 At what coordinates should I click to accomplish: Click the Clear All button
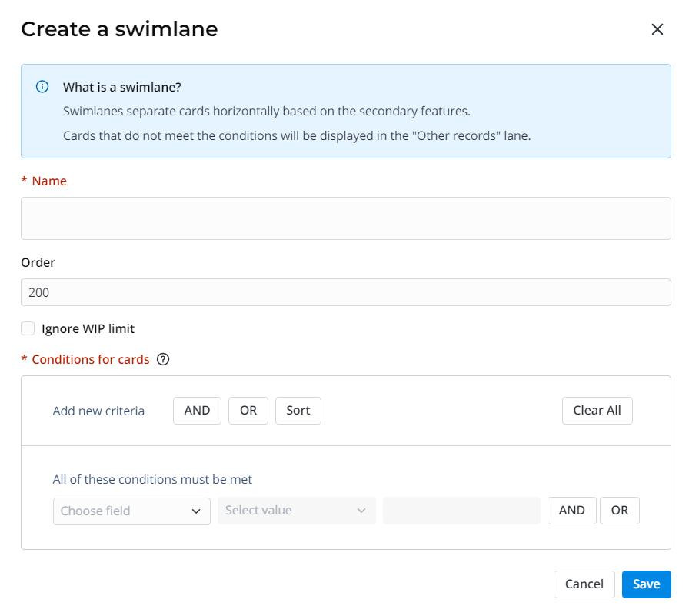coord(597,411)
